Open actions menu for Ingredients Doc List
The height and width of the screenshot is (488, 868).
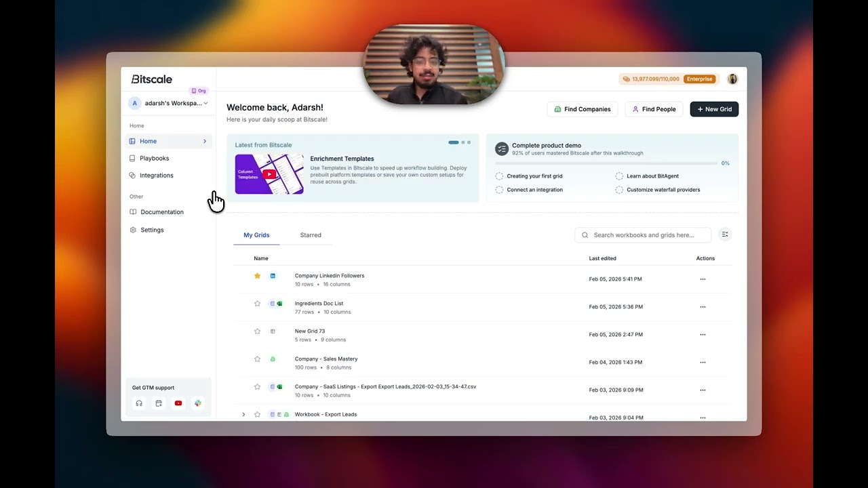(703, 307)
